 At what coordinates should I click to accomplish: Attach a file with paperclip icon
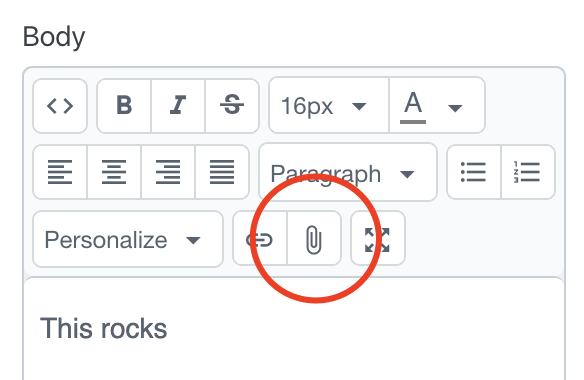(314, 238)
